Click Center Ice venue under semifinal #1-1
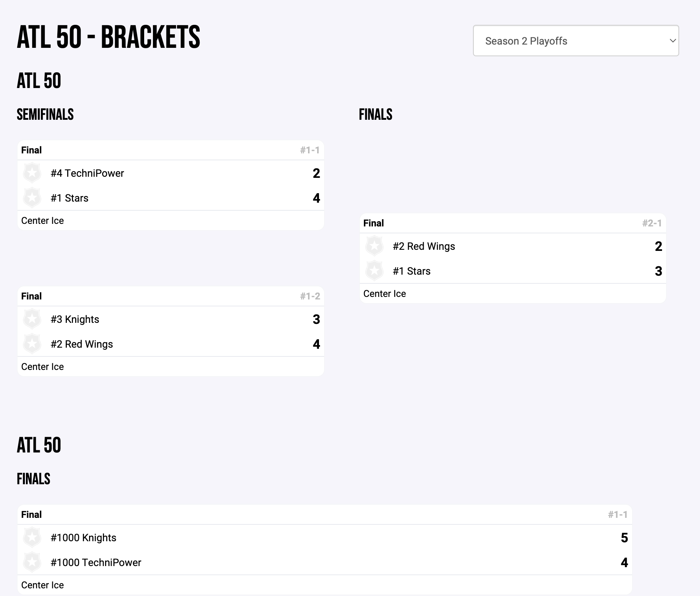 pos(42,221)
